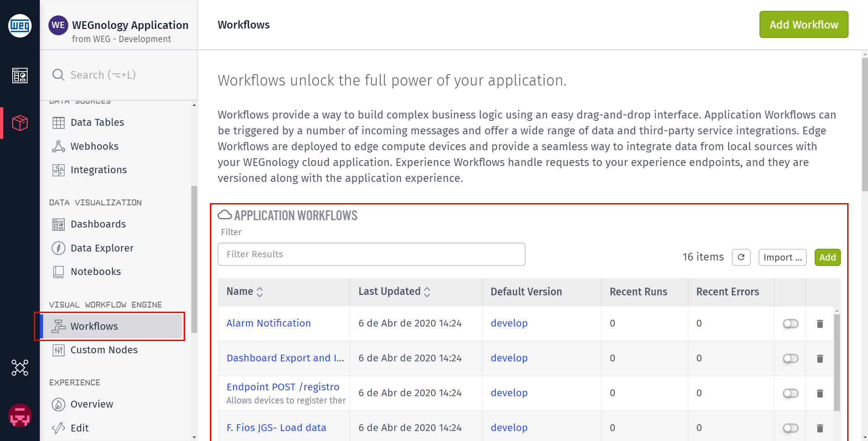The width and height of the screenshot is (868, 441).
Task: Click the Dashboards sidebar icon
Action: click(x=58, y=224)
